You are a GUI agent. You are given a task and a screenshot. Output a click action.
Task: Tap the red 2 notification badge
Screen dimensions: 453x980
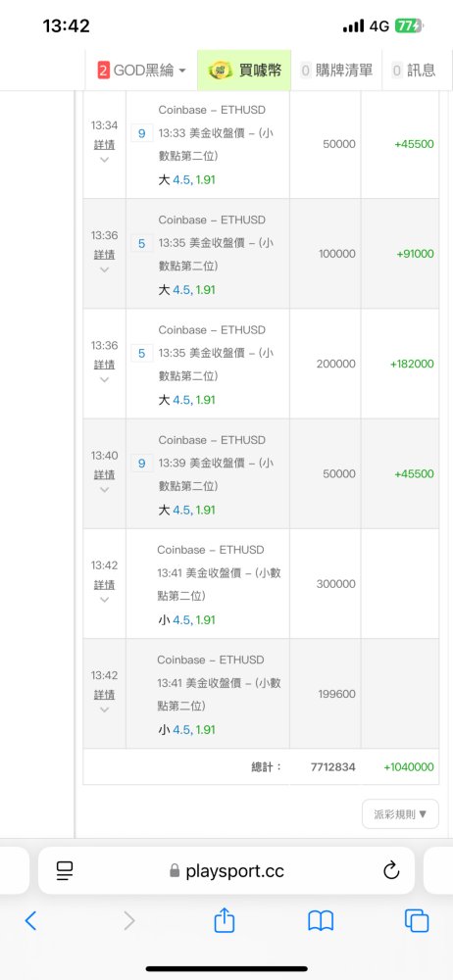pos(104,70)
